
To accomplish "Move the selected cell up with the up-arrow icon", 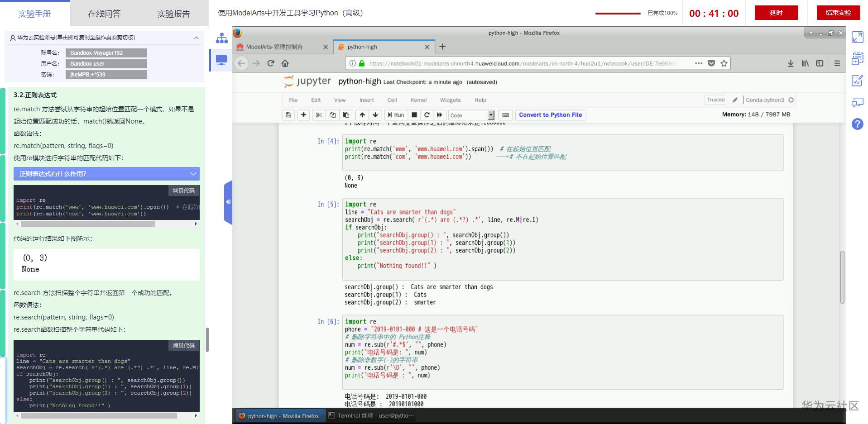I will tap(361, 115).
